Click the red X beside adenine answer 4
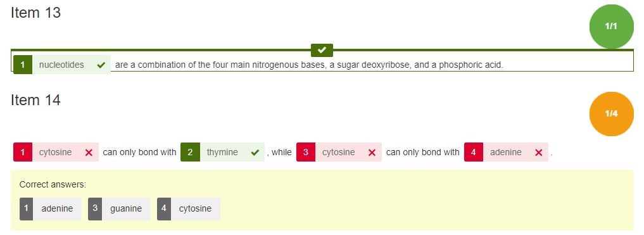 [x=539, y=153]
